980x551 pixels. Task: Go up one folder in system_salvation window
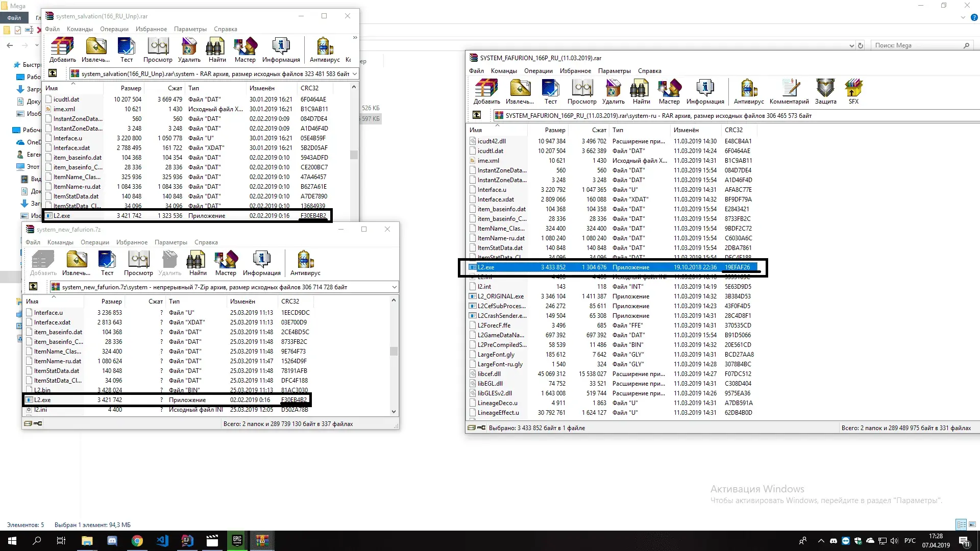tap(53, 73)
